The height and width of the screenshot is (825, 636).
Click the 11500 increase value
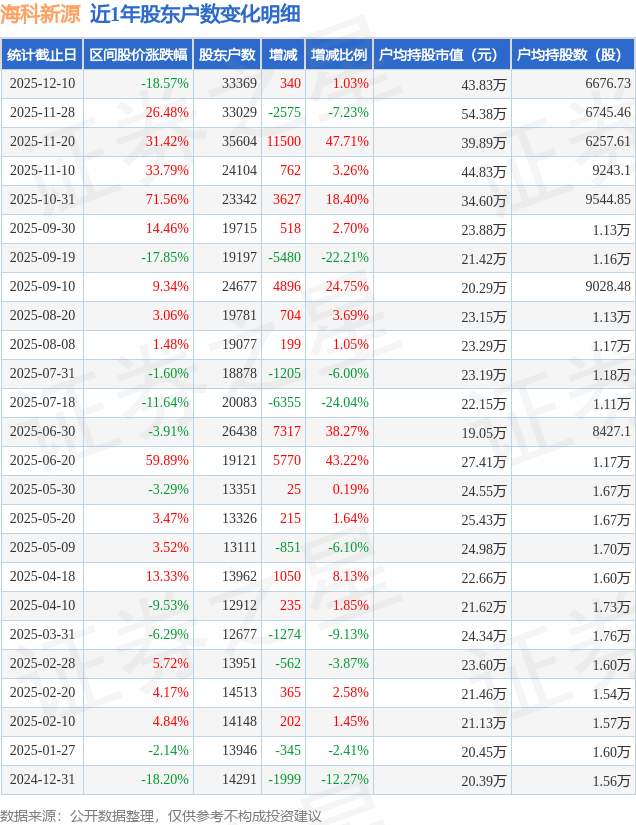pyautogui.click(x=284, y=142)
